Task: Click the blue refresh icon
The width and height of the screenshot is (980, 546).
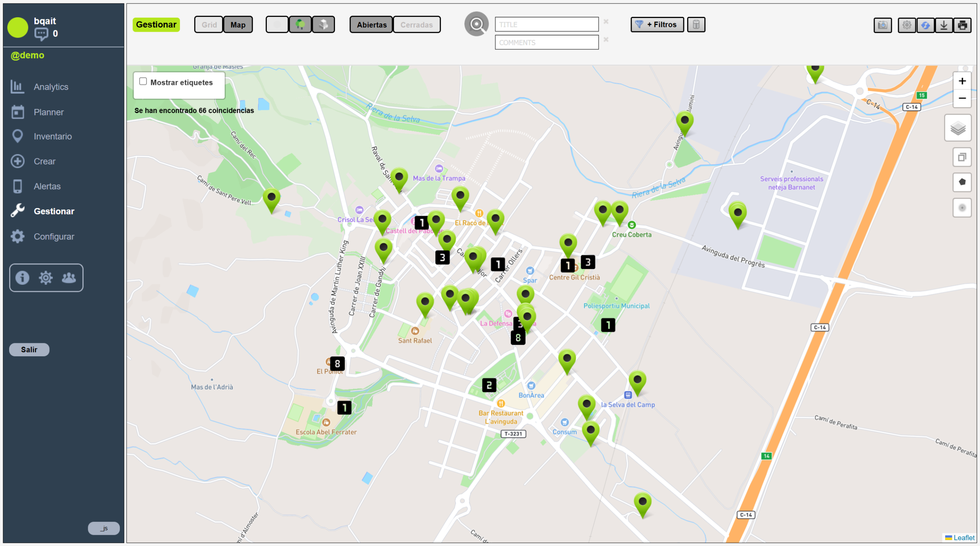Action: pyautogui.click(x=925, y=25)
